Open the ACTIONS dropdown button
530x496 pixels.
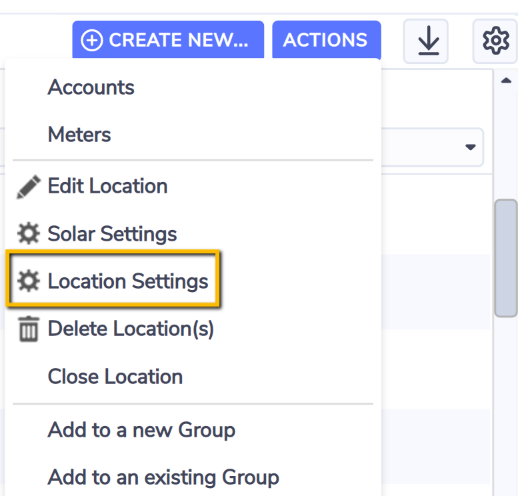coord(327,40)
